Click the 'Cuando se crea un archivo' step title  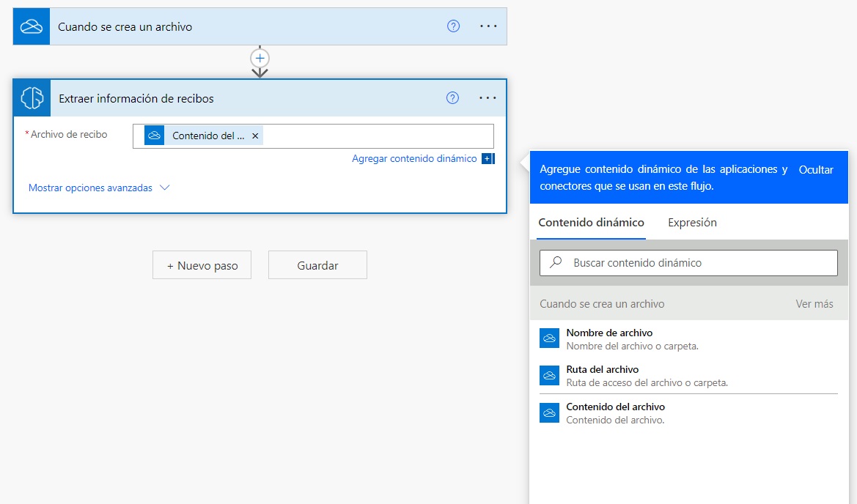coord(125,27)
